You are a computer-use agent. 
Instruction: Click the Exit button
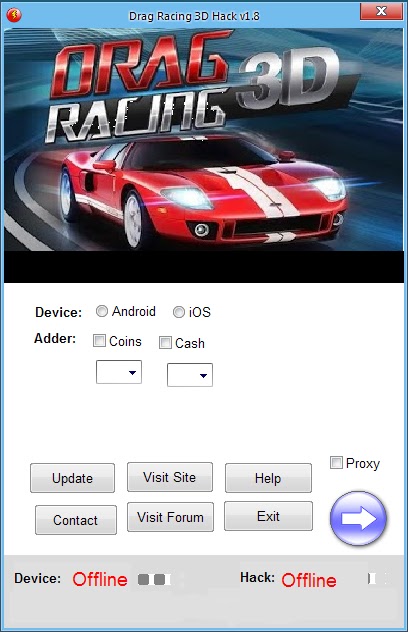pos(269,516)
